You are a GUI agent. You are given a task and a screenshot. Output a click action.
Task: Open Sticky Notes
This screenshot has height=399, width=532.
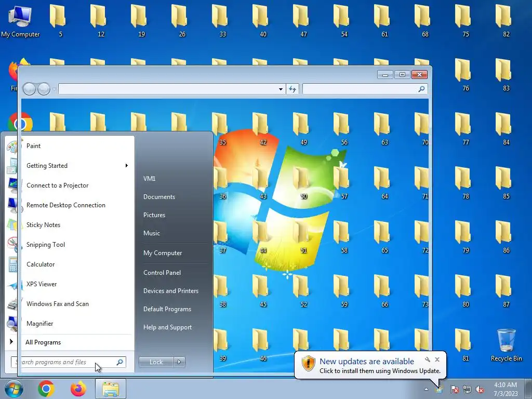(x=70, y=225)
